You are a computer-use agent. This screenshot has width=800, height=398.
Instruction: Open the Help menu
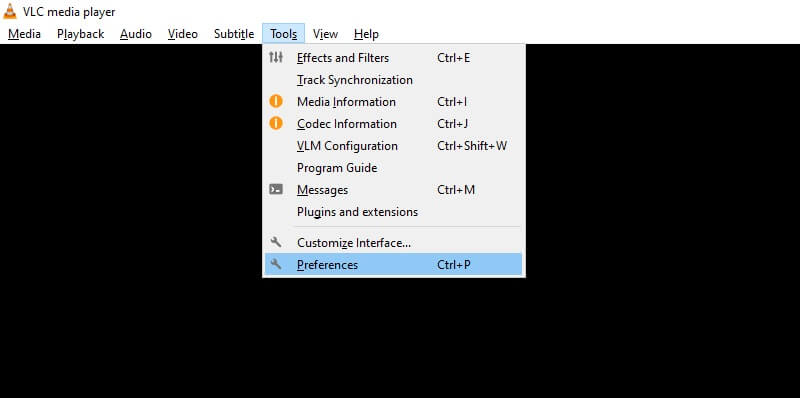366,34
